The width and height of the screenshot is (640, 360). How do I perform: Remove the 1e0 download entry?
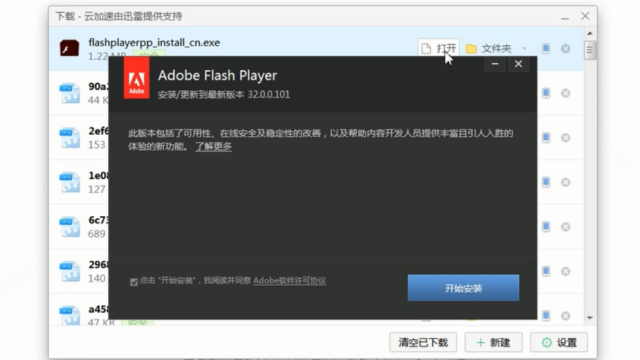click(565, 182)
